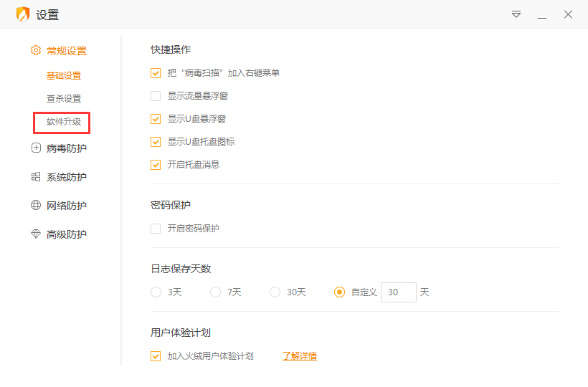Uncheck 把"病毒扫描"加入右键菜单 option
This screenshot has width=588, height=387.
(x=156, y=73)
